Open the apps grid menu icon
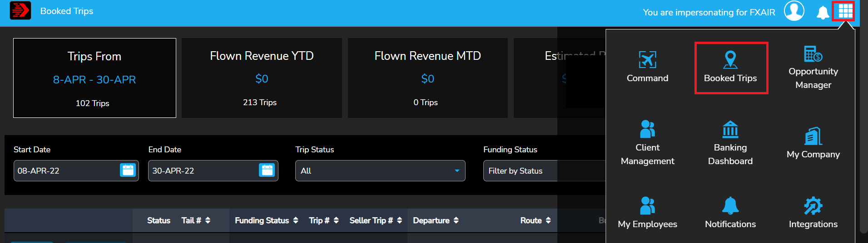The image size is (868, 243). 845,11
